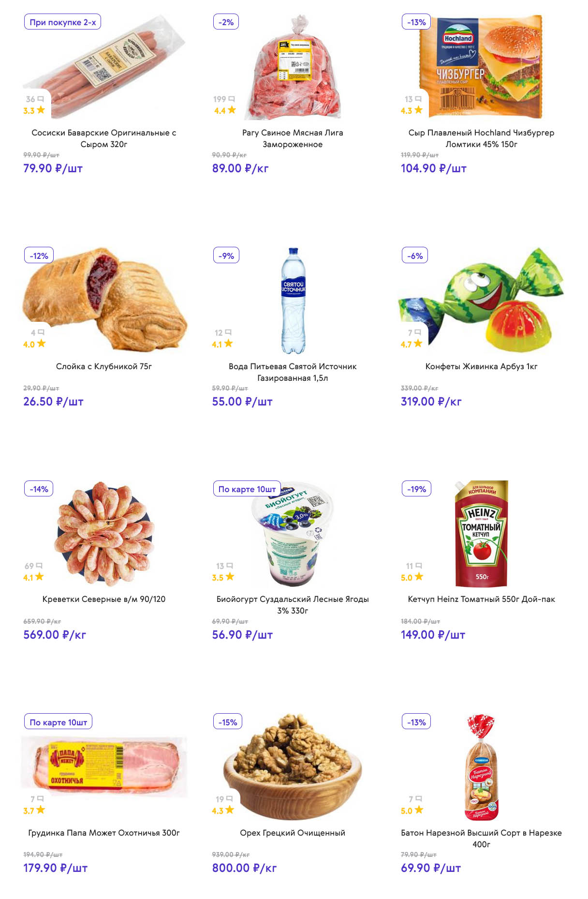Screen dimensions: 588x899
Task: Open the walnut bowl product image
Action: [292, 767]
